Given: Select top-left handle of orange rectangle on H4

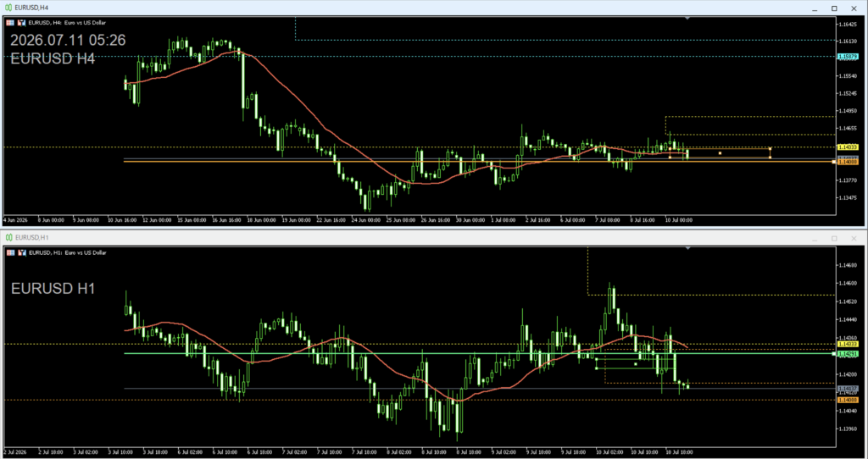Looking at the screenshot, I should click(x=670, y=149).
